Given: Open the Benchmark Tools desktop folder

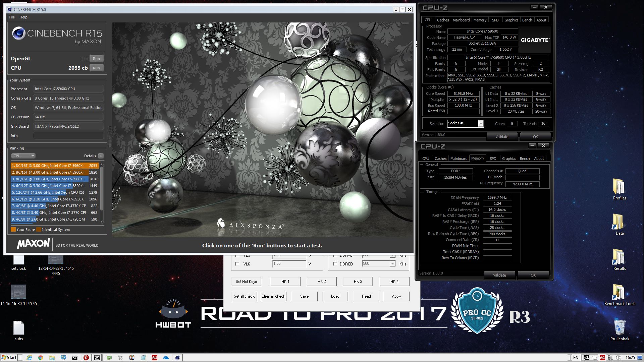Looking at the screenshot, I should [x=620, y=295].
